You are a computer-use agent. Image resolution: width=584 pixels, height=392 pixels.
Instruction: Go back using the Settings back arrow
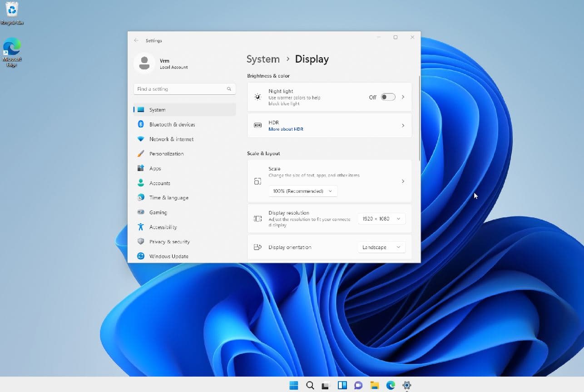pyautogui.click(x=136, y=40)
